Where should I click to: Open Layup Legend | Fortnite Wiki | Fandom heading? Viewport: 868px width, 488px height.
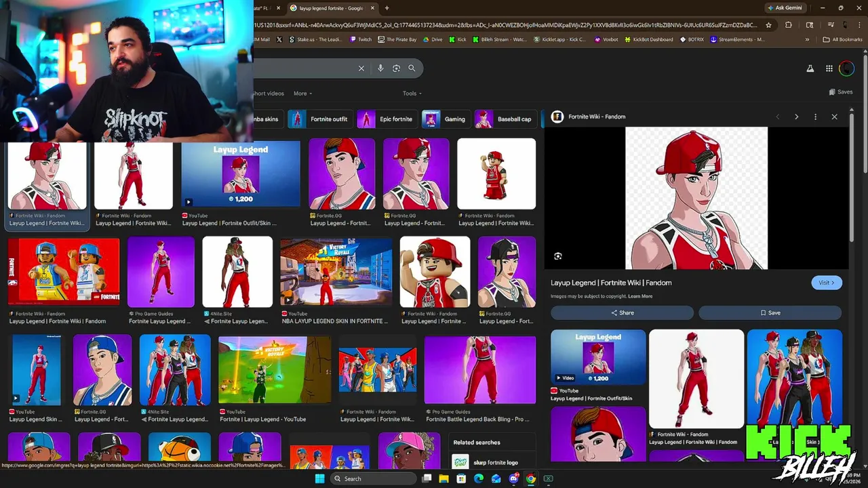[x=611, y=283]
